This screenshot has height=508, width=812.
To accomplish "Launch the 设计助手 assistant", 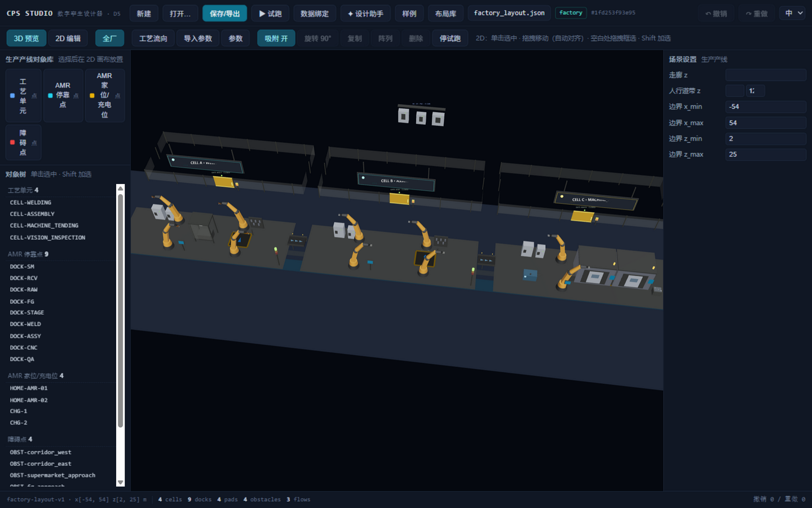I will 365,14.
